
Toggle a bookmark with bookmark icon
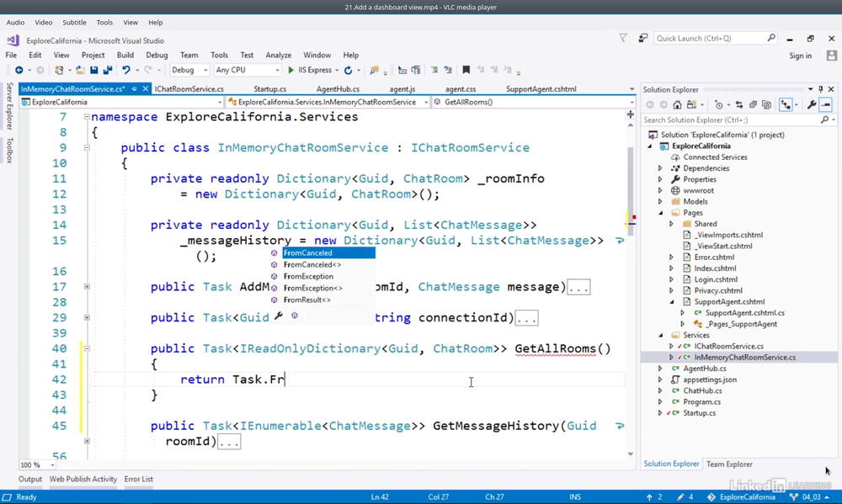[x=466, y=70]
